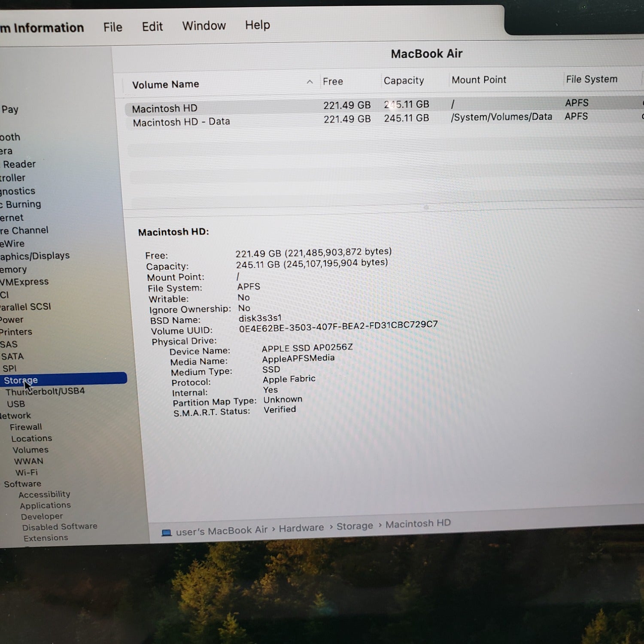Viewport: 644px width, 644px height.
Task: Open the Edit menu
Action: point(152,27)
